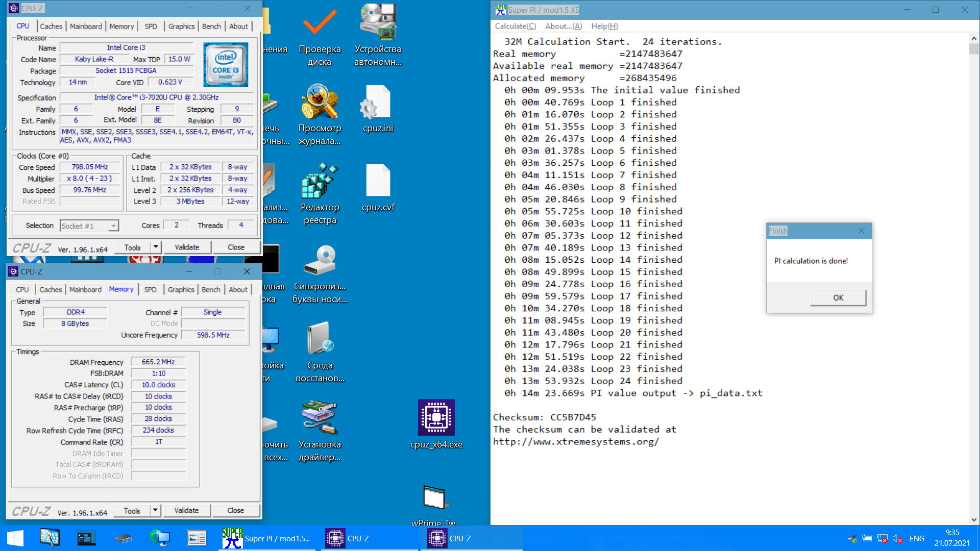Click Super PI scrollbar down arrow
This screenshot has height=551, width=980.
click(x=974, y=520)
